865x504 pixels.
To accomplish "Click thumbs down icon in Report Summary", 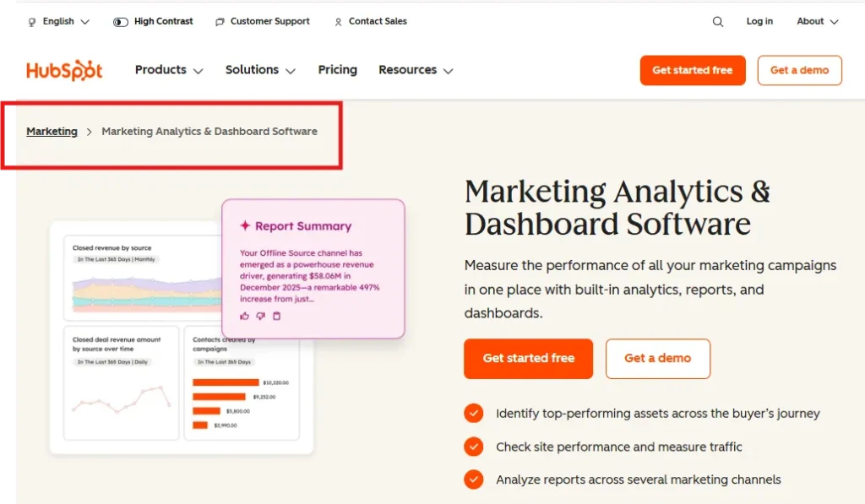I will 260,316.
